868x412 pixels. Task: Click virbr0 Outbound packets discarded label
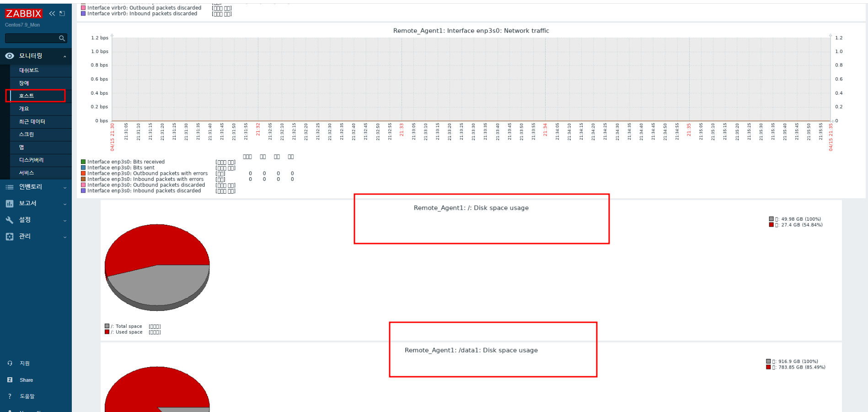click(x=145, y=8)
